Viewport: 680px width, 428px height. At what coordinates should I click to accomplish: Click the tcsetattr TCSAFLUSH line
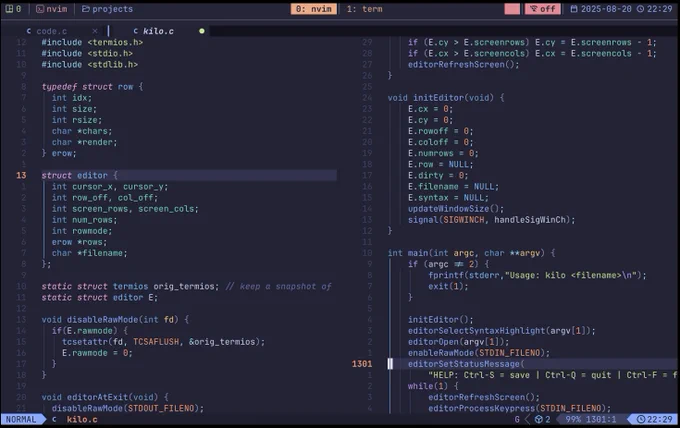point(163,342)
